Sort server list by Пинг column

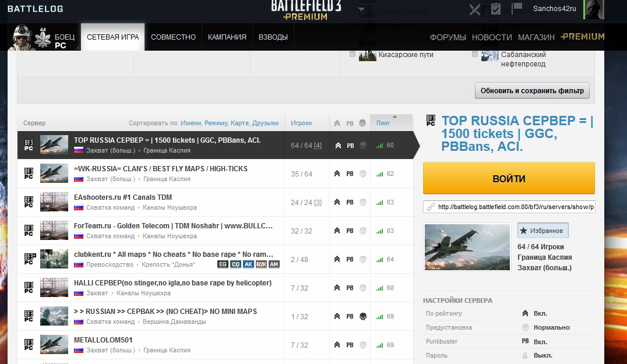coord(383,123)
